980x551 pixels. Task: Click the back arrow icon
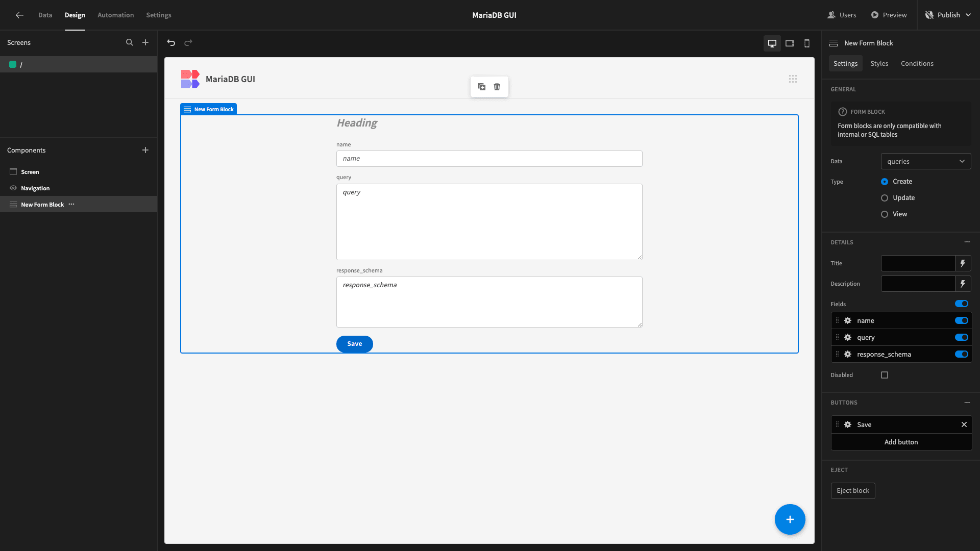click(19, 15)
